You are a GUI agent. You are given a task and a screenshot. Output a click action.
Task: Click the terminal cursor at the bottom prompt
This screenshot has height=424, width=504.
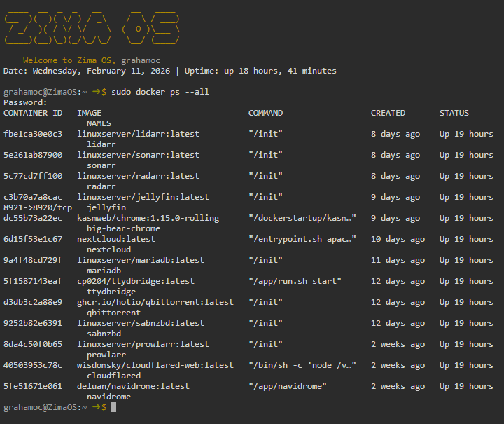[113, 407]
